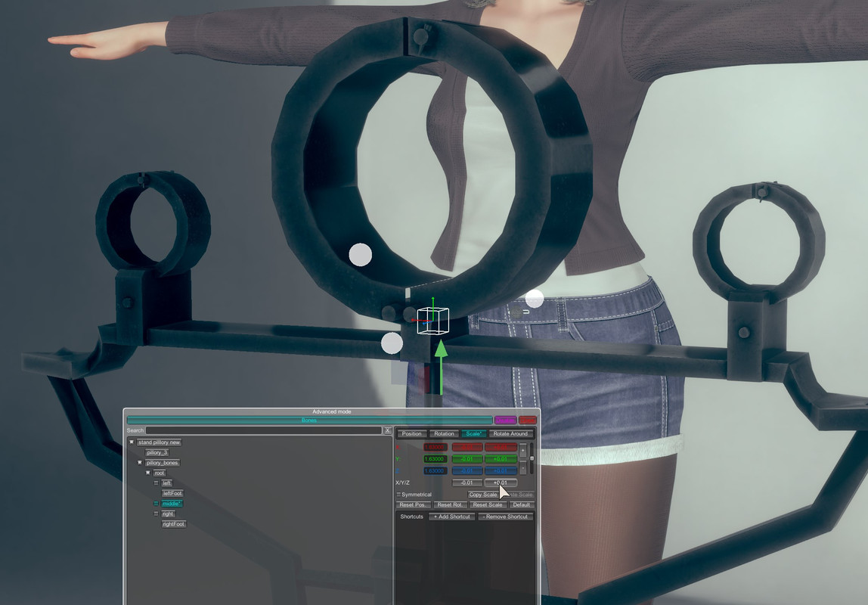Click the blue Z scale value field
Image resolution: width=868 pixels, height=605 pixels.
(x=435, y=471)
